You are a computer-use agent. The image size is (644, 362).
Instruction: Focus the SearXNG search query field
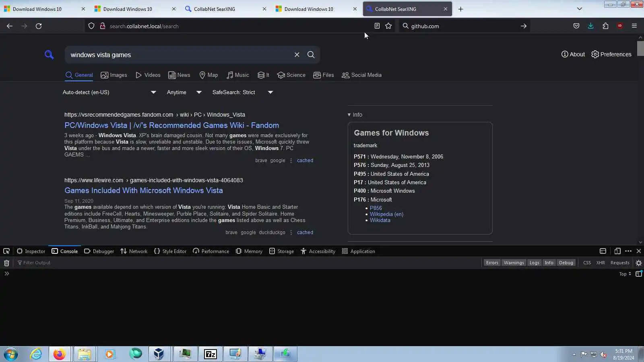tap(180, 55)
